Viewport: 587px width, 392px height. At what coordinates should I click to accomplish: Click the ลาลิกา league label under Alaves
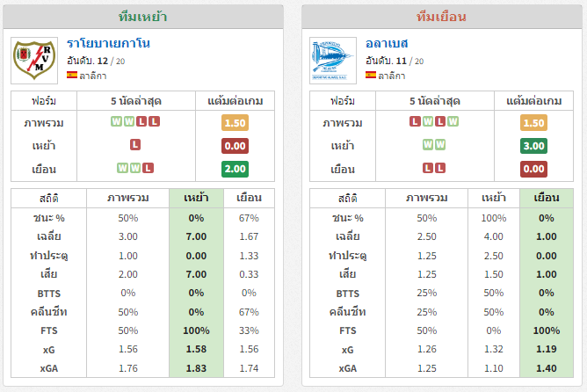[392, 76]
